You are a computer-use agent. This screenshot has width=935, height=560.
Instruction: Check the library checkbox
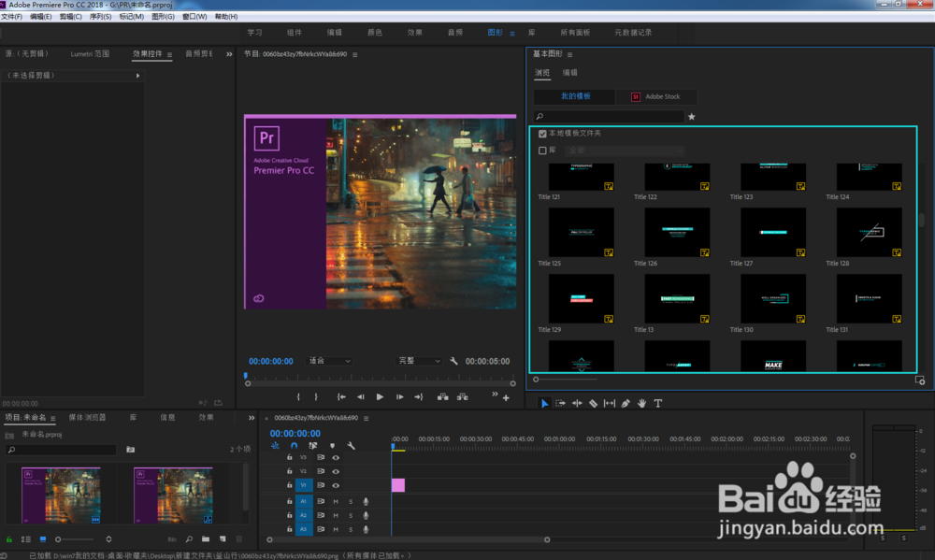[x=542, y=151]
